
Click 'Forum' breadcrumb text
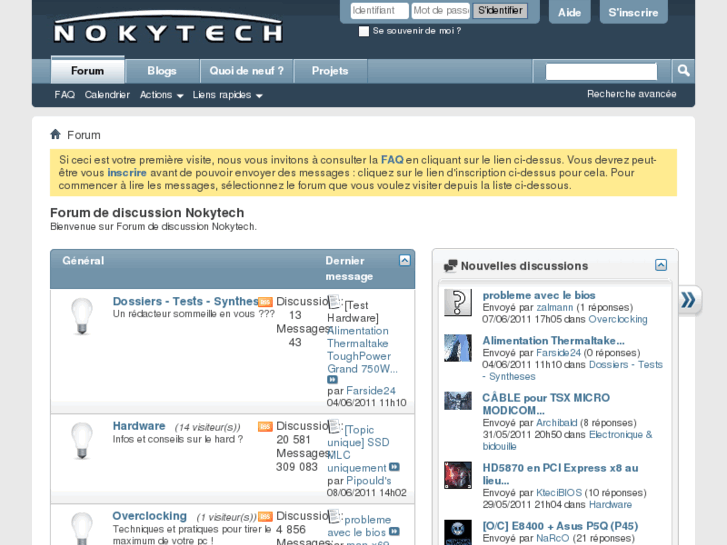(84, 135)
